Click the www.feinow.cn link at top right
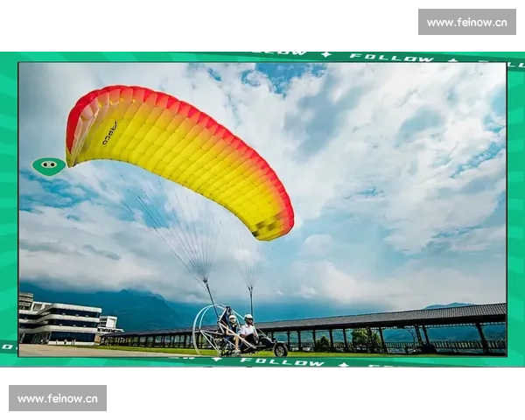The height and width of the screenshot is (420, 525). [465, 22]
